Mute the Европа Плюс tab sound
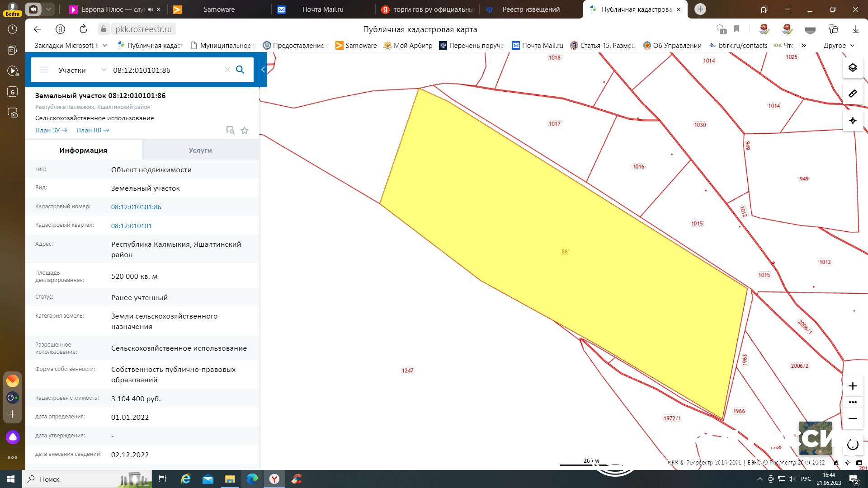Viewport: 868px width, 488px height. coord(151,9)
